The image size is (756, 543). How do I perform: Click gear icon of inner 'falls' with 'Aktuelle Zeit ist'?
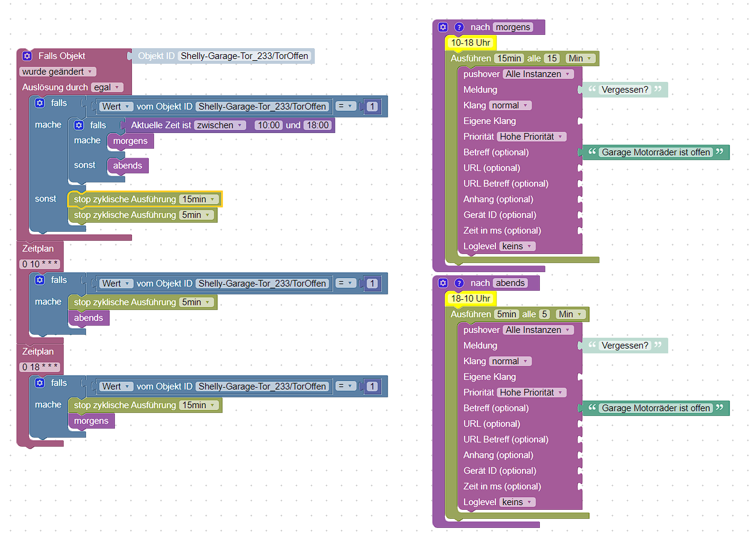[x=79, y=125]
